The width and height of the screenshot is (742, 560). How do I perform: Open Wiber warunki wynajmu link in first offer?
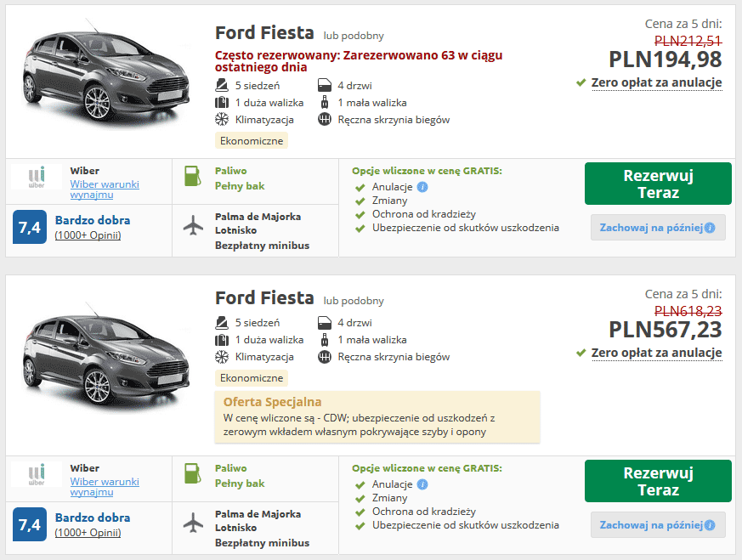(x=105, y=189)
